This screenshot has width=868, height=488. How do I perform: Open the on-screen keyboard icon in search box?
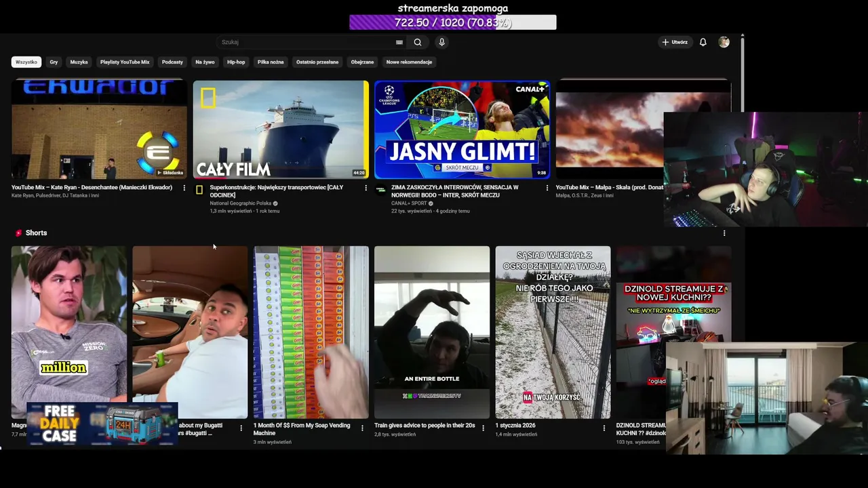coord(399,42)
